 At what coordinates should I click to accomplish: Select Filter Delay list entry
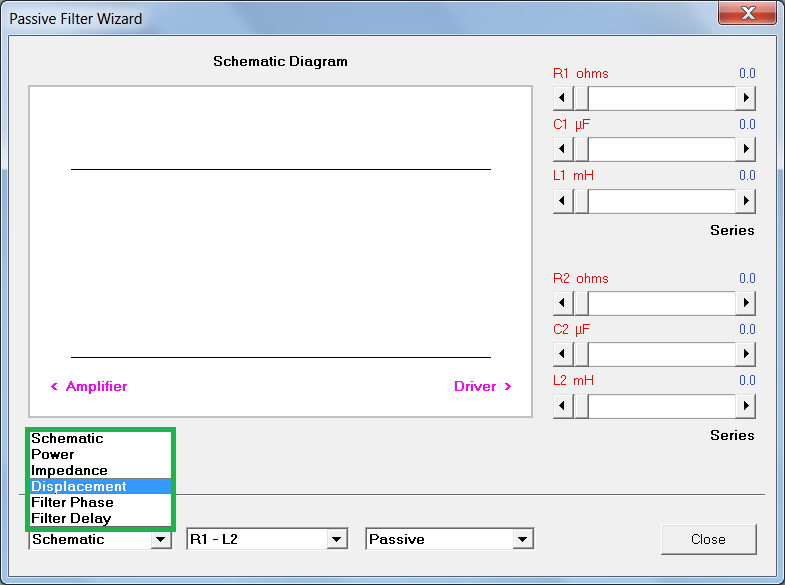click(100, 518)
